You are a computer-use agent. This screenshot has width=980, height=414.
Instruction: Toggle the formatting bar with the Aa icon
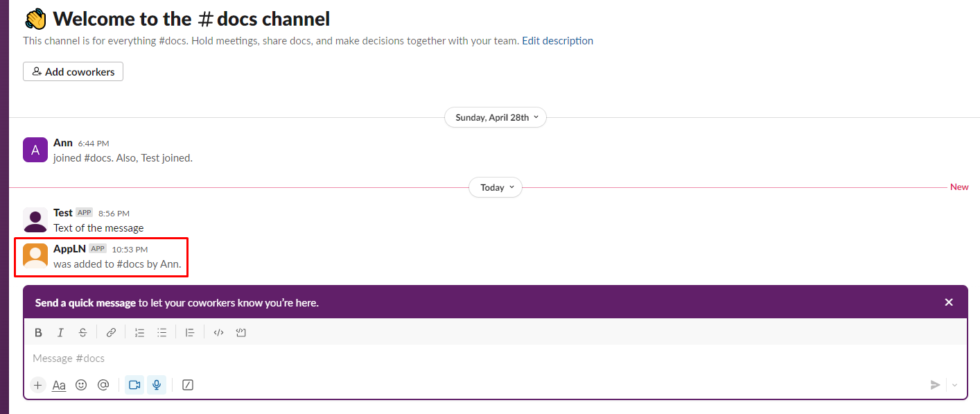click(59, 384)
